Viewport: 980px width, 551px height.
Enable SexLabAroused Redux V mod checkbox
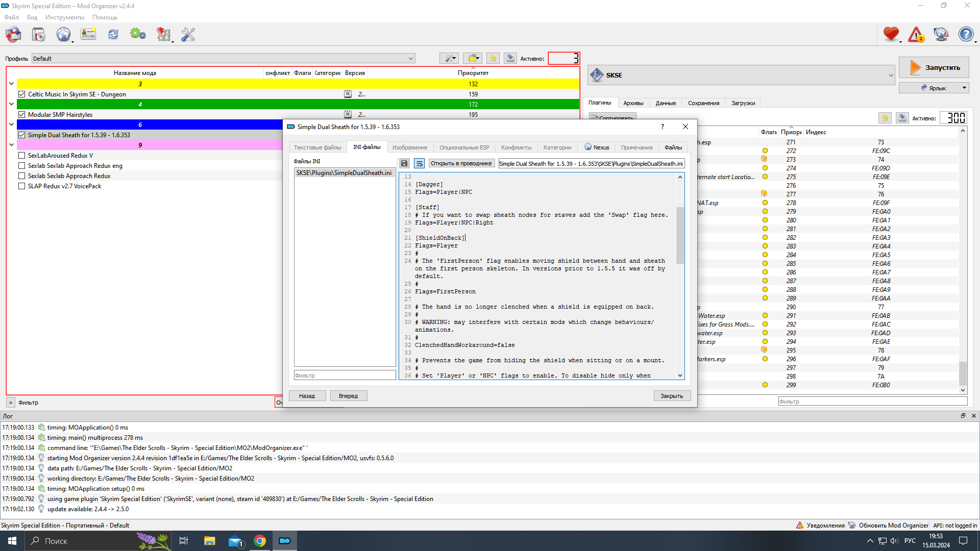coord(22,156)
